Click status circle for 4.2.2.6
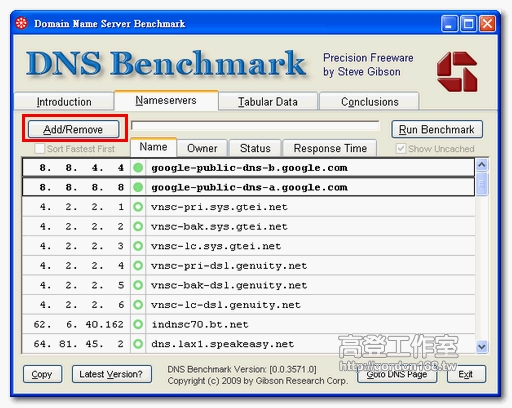512x408 pixels. coord(138,305)
